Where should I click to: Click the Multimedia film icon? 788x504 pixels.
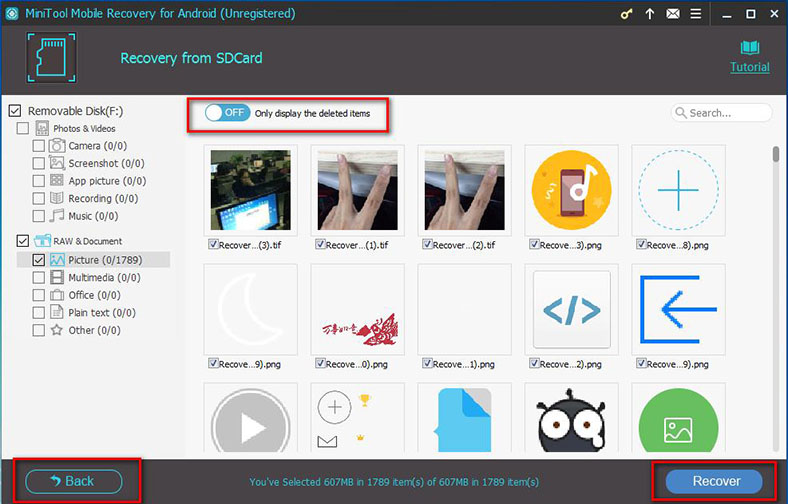coord(57,277)
